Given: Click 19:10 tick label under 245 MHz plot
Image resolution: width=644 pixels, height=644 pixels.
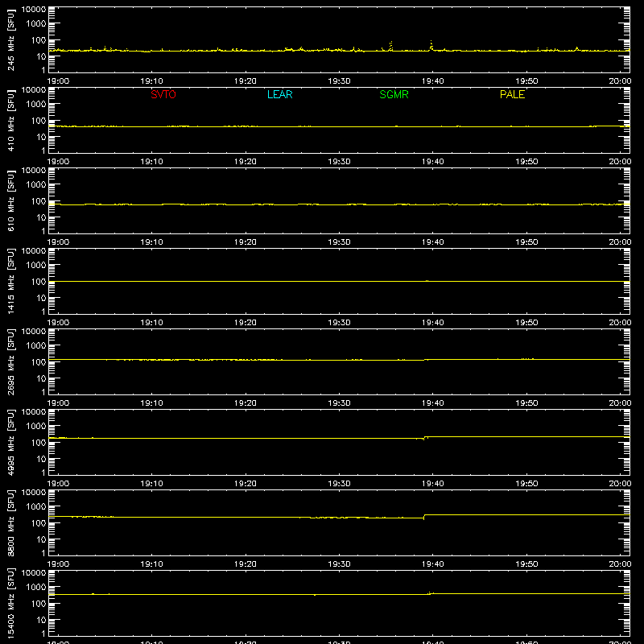Looking at the screenshot, I should (151, 81).
